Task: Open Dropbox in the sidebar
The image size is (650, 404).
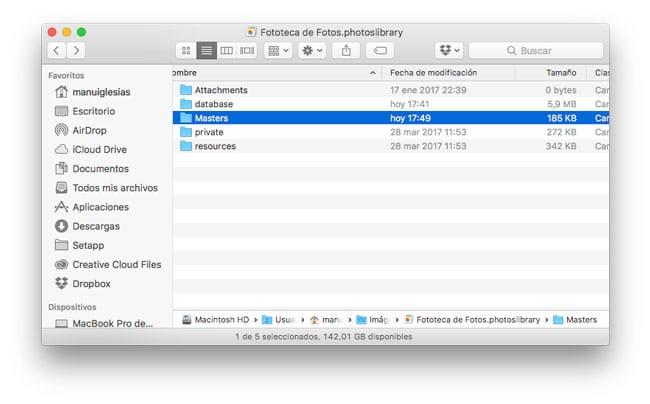Action: [83, 283]
